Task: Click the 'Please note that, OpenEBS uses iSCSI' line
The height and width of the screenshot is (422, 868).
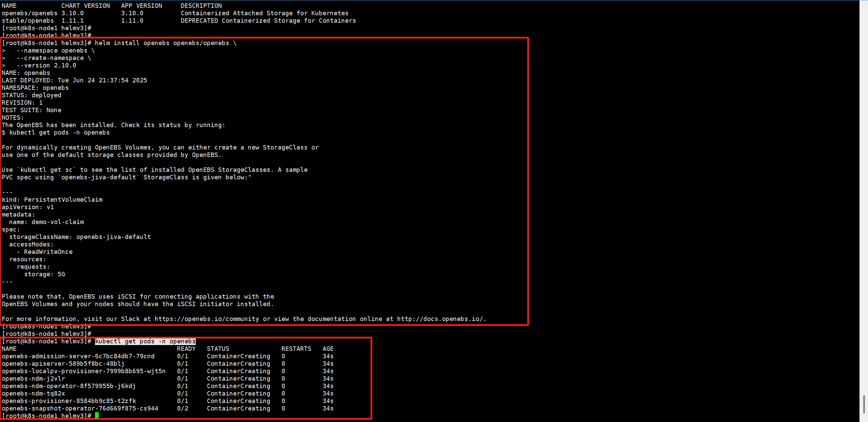Action: click(x=138, y=297)
